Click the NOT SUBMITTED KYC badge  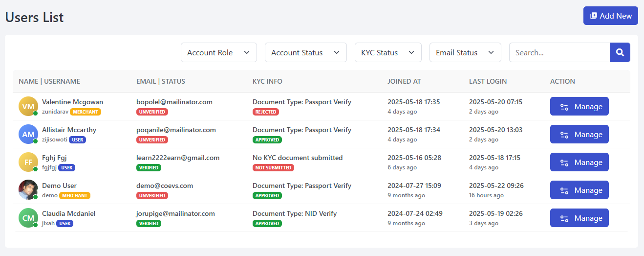click(273, 167)
